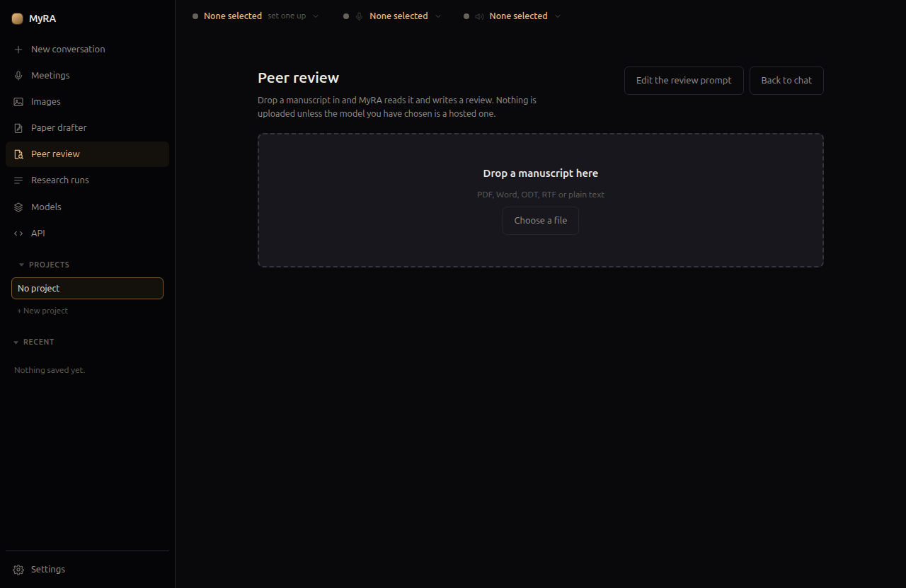906x588 pixels.
Task: Click 'PDF, Word, ODT, RTF or plain text'
Action: [x=541, y=195]
